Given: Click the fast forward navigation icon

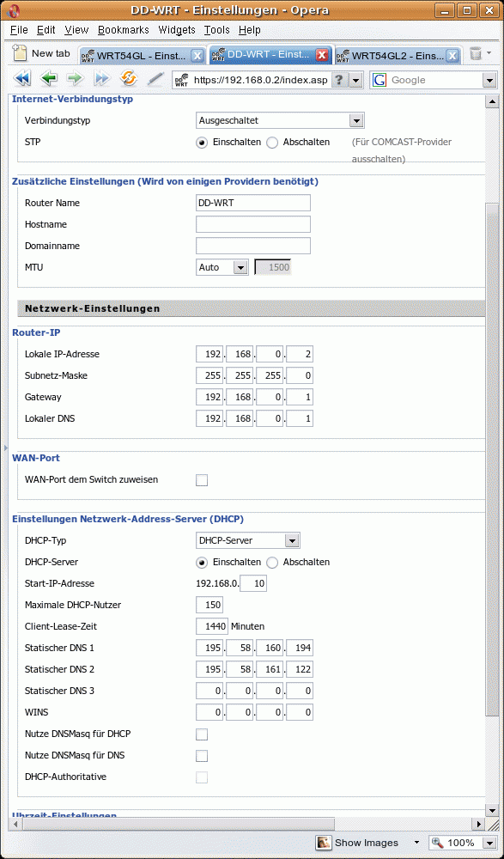Looking at the screenshot, I should click(x=102, y=79).
